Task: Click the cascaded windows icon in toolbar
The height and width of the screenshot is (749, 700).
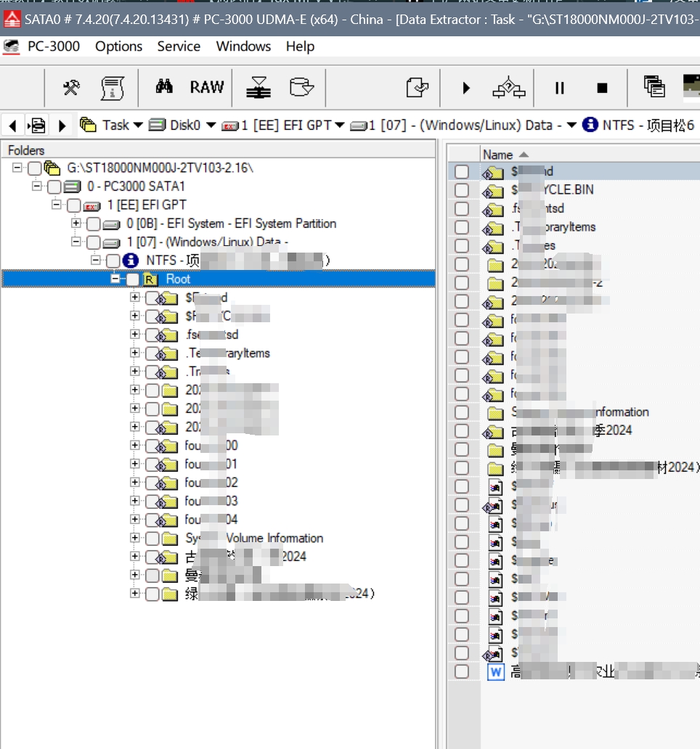Action: (654, 87)
